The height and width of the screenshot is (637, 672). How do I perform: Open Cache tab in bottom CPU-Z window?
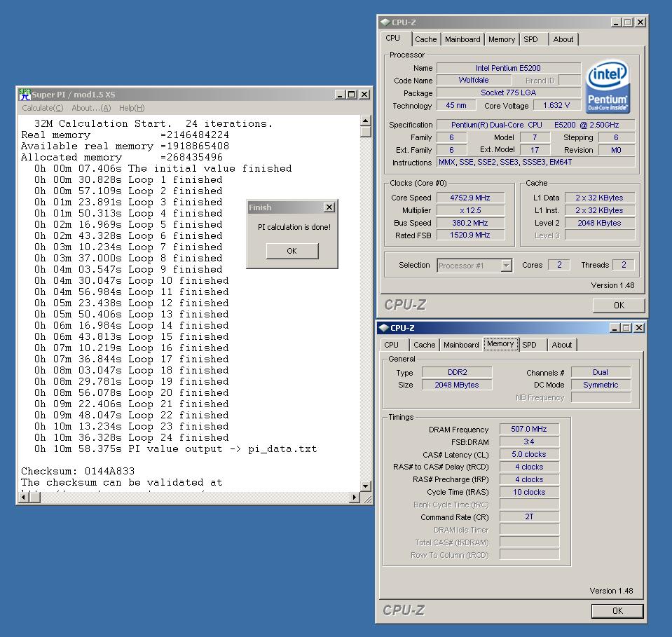coord(424,345)
